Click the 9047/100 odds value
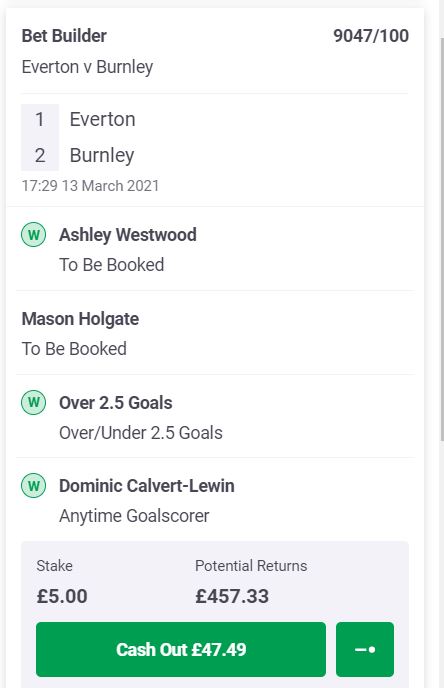 pyautogui.click(x=371, y=36)
